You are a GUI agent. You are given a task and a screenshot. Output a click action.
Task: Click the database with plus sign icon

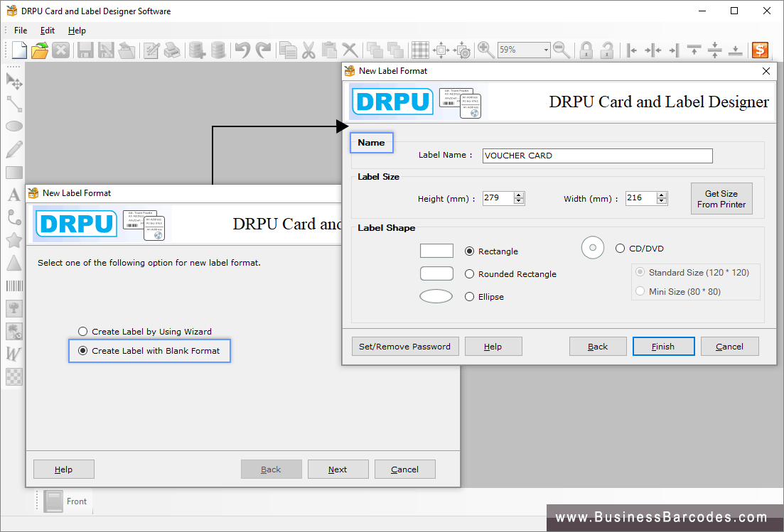tap(197, 50)
